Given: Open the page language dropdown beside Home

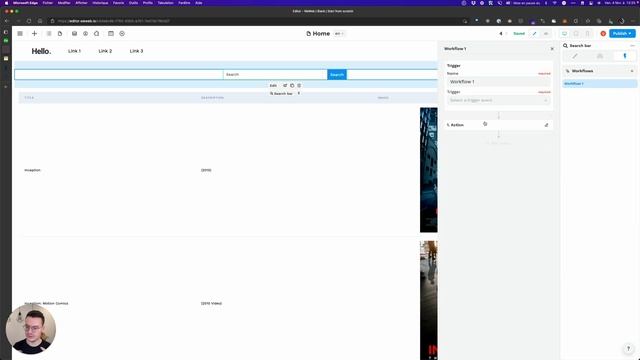Looking at the screenshot, I should pyautogui.click(x=339, y=34).
